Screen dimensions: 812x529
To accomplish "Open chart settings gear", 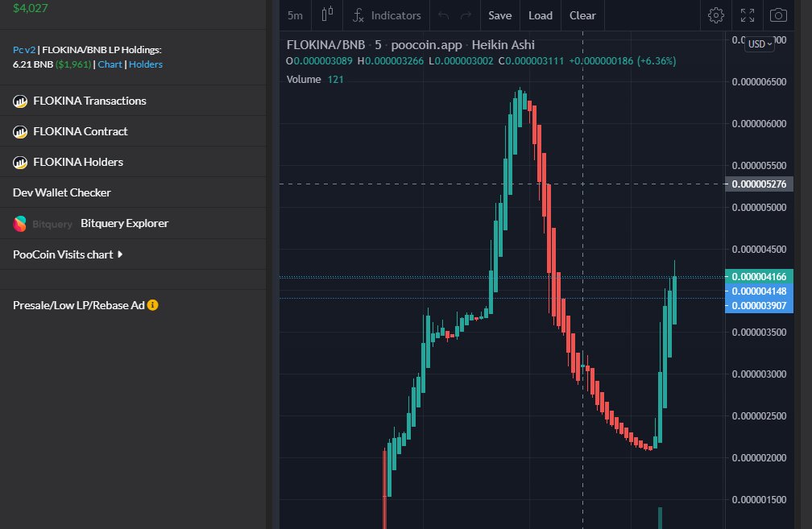I will point(716,15).
